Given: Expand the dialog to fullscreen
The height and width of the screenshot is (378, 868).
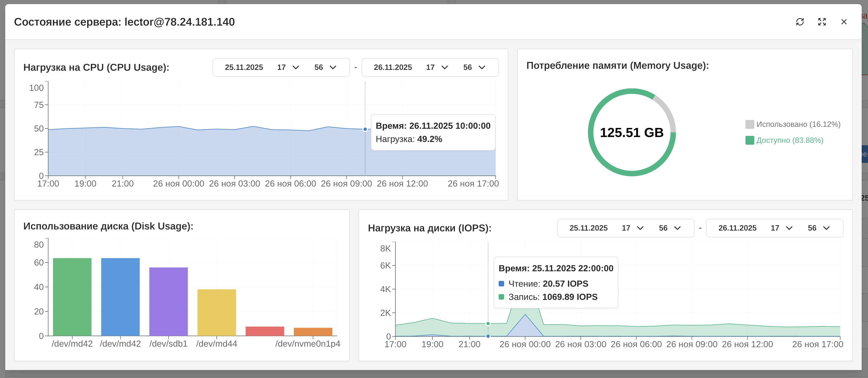Looking at the screenshot, I should click(822, 22).
